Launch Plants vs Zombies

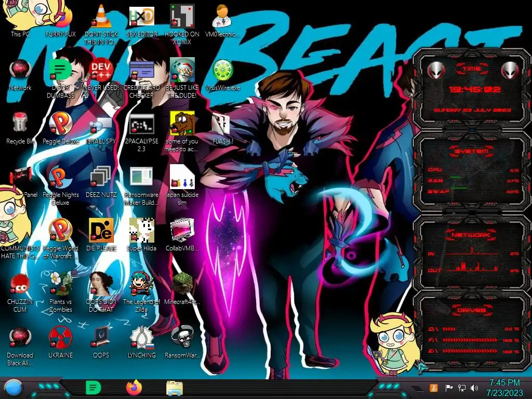tap(61, 284)
